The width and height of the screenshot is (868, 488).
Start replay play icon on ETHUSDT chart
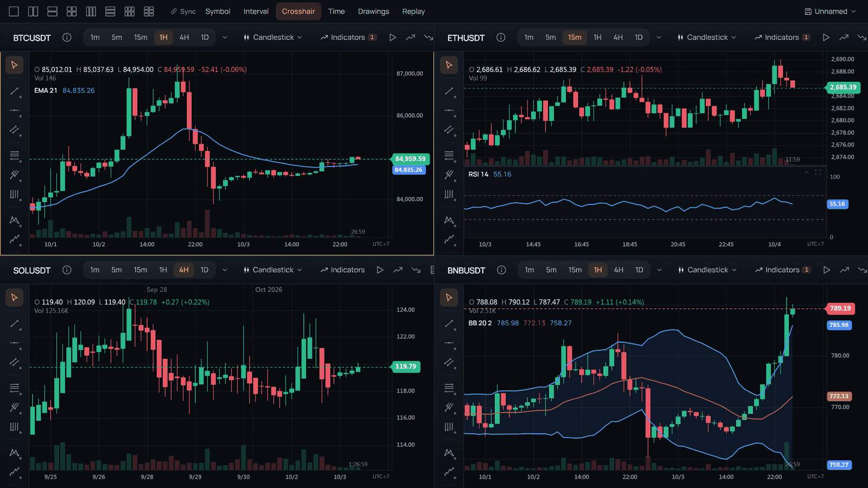(826, 37)
